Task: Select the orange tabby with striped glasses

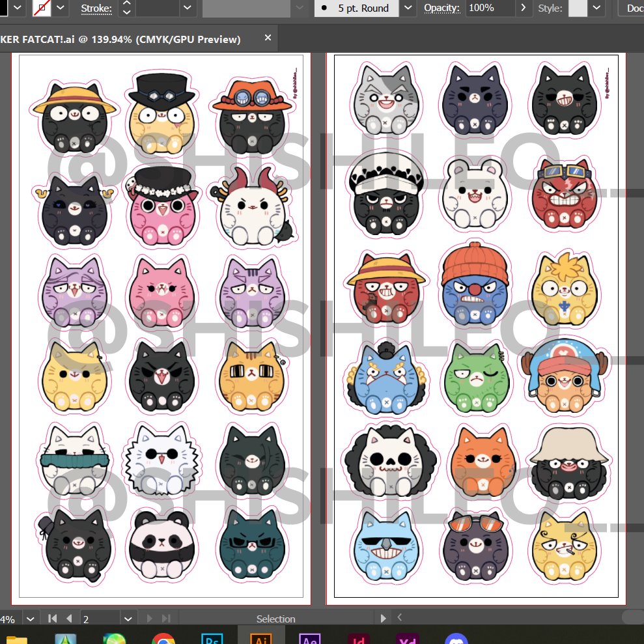Action: [253, 377]
